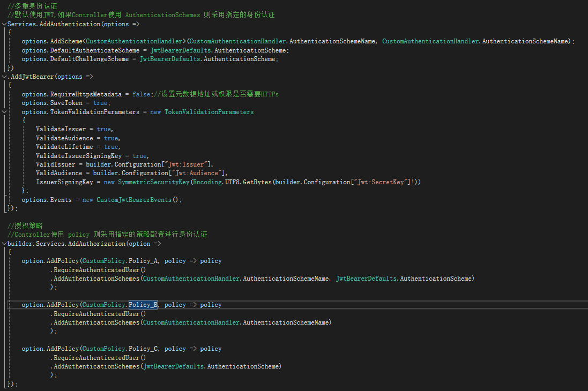Collapse the Services.AddAuthentication code block
588x391 pixels.
point(4,24)
